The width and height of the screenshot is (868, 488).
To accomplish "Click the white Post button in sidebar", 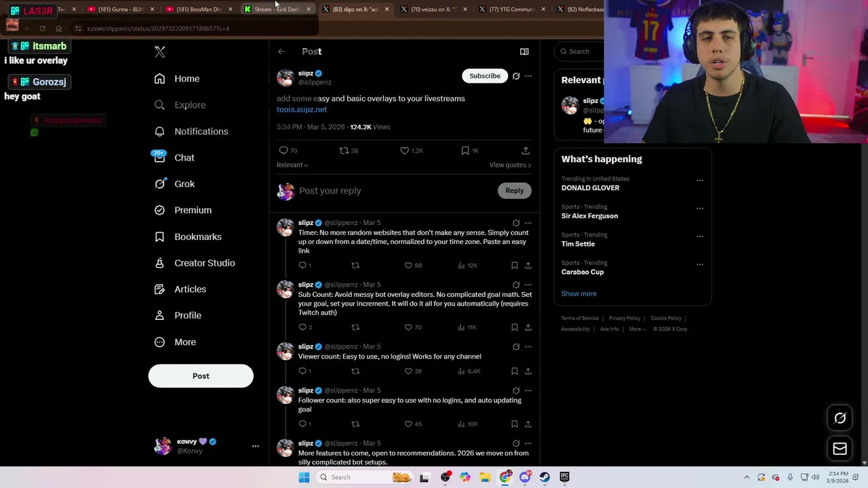I will tap(201, 376).
